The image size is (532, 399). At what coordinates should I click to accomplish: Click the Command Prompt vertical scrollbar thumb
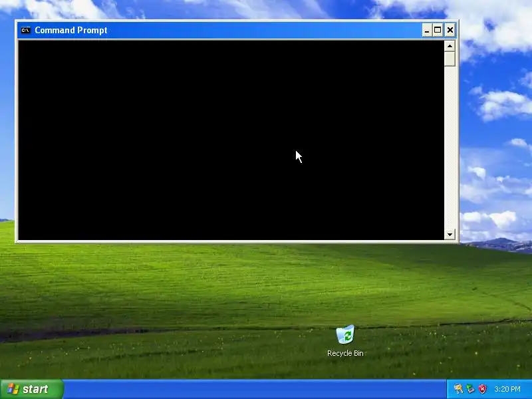coord(450,59)
